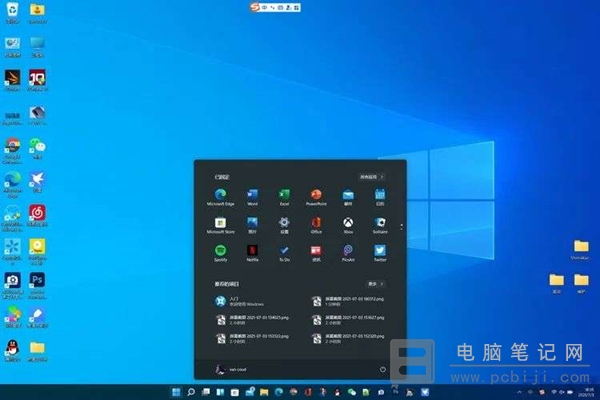Select the Microsoft Edge desktop shortcut
The width and height of the screenshot is (600, 400).
[12, 184]
